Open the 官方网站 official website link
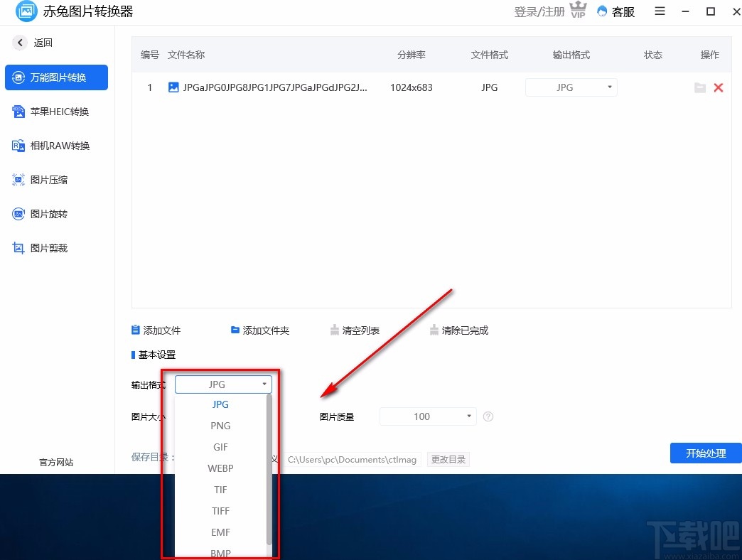 click(55, 462)
